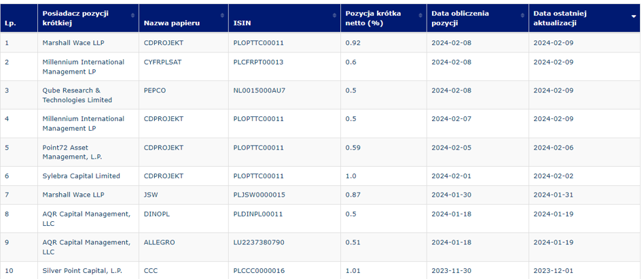644x279 pixels.
Task: Click sort arrows for Data obliczenia pozycji
Action: (x=522, y=15)
